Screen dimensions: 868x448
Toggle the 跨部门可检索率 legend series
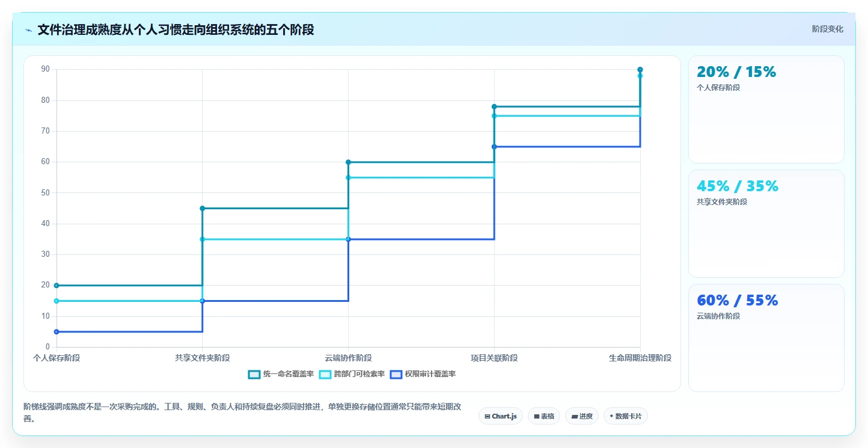(x=352, y=374)
